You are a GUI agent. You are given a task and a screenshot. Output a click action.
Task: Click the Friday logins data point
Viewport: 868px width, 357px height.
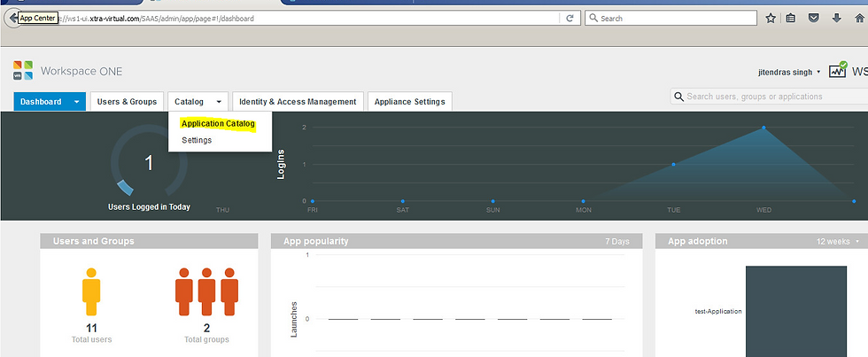[312, 201]
